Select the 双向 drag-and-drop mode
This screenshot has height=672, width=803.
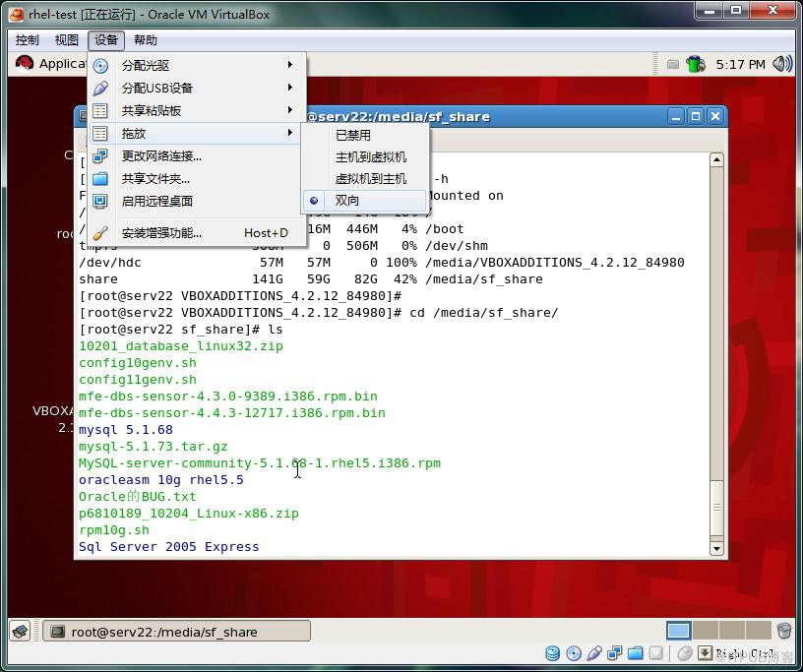click(364, 201)
